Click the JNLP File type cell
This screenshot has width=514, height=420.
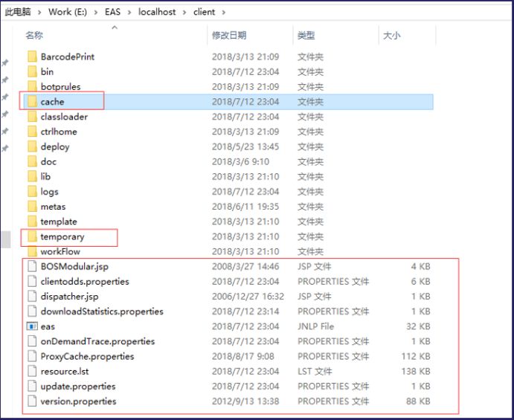(x=315, y=326)
